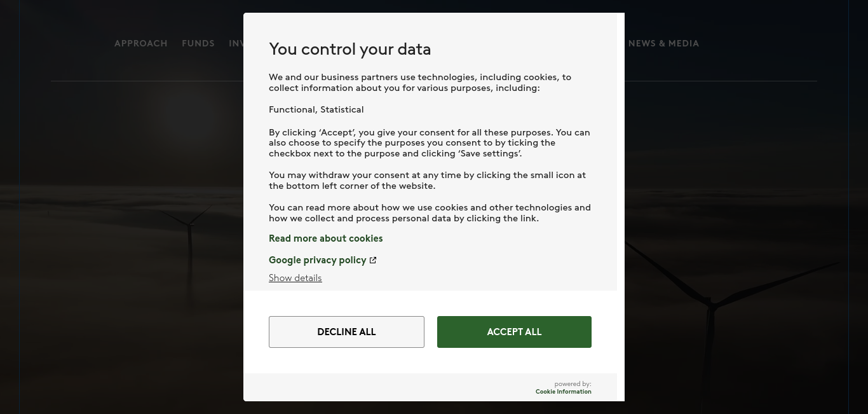Click the wind turbine on the left background
The height and width of the screenshot is (414, 868).
click(x=189, y=254)
